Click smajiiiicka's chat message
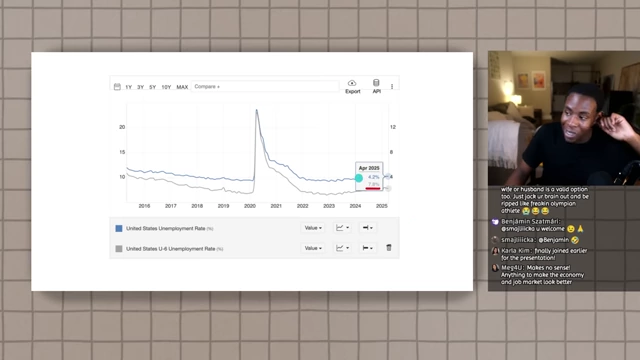Screen dimensions: 640x360 click(558, 240)
